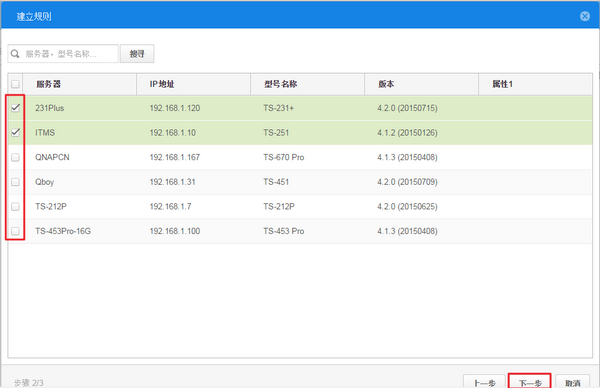The height and width of the screenshot is (388, 600).
Task: Click model name TS-231+
Action: click(x=279, y=108)
